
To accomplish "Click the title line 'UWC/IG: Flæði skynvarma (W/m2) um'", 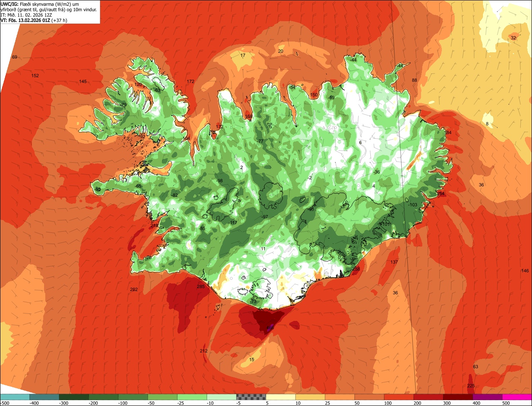I will pyautogui.click(x=40, y=4).
